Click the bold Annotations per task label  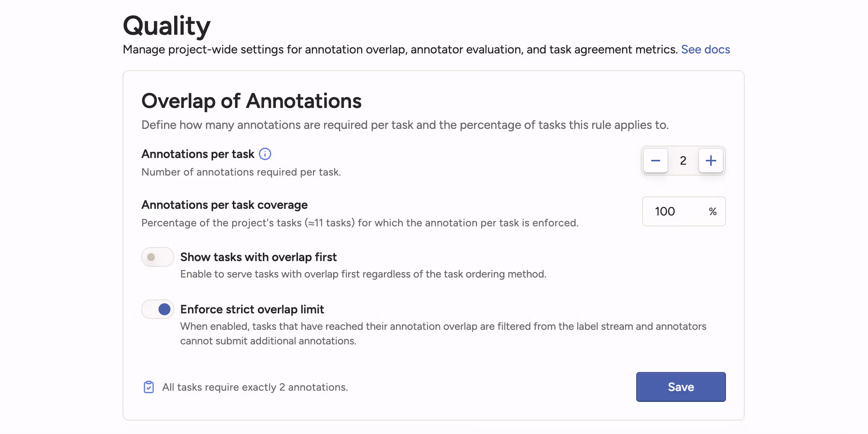198,154
